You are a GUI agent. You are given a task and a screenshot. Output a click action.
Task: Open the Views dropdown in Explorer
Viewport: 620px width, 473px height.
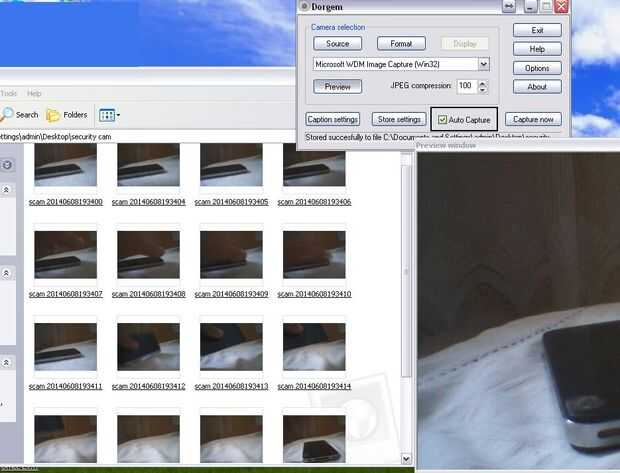[110, 115]
